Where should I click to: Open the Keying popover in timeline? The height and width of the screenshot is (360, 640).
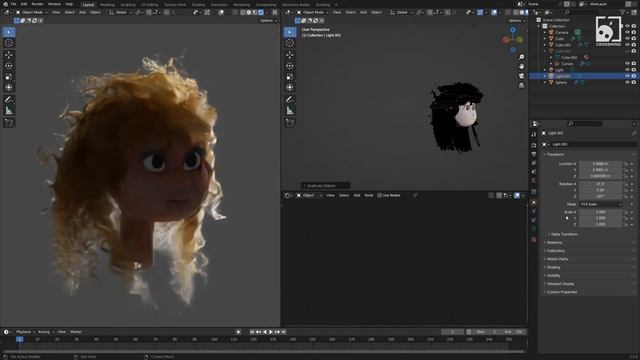[x=45, y=332]
